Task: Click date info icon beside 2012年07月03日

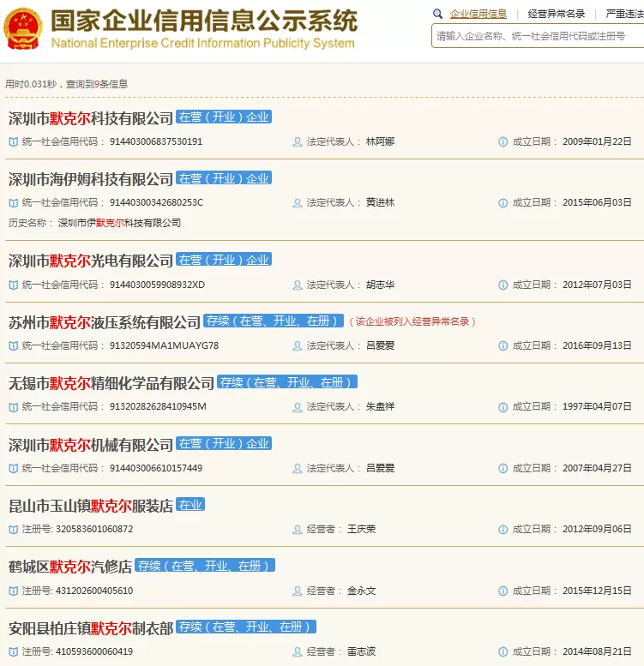Action: [503, 285]
